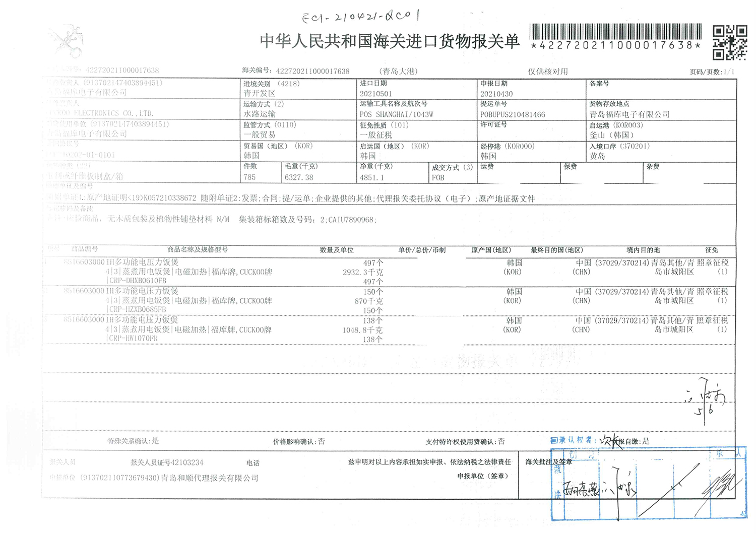Select product model CRP-DHXB0610FB

point(138,281)
